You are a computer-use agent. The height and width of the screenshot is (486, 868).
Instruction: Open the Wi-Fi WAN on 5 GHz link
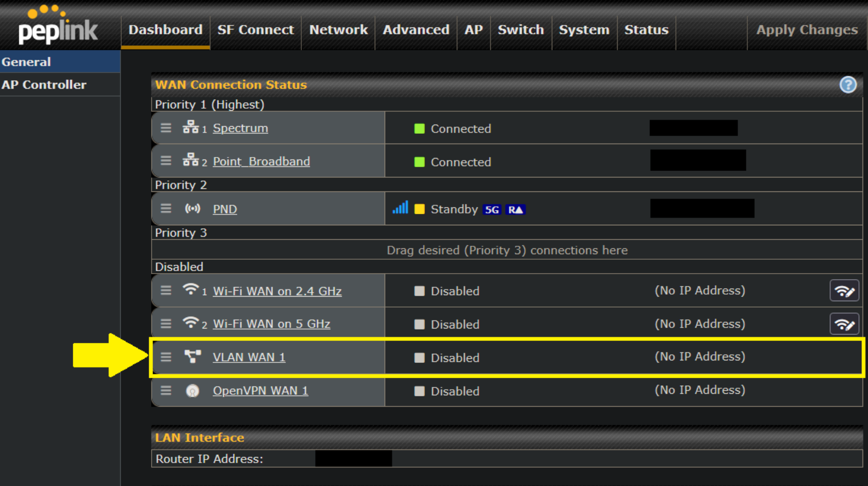[271, 324]
